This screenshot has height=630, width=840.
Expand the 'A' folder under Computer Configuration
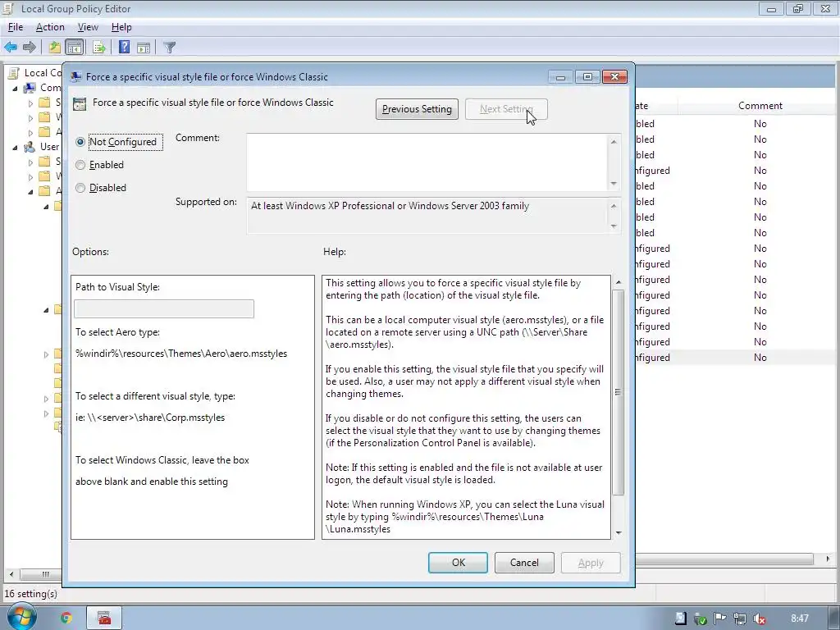click(30, 132)
